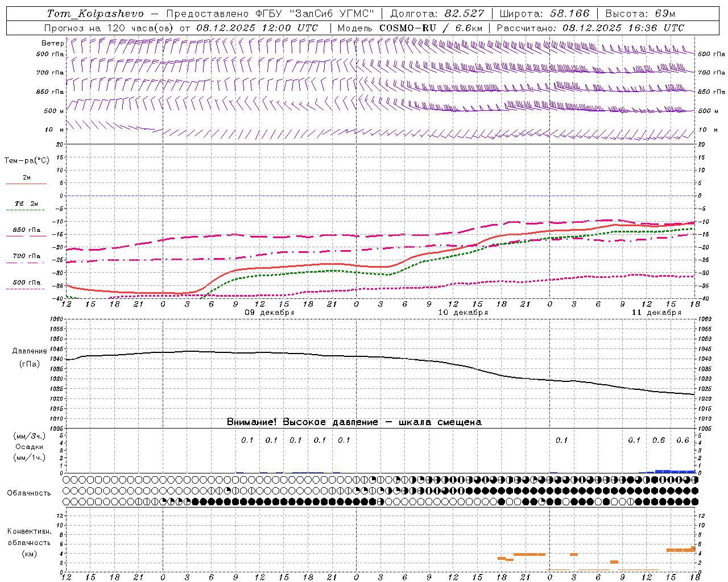Click the (гПа) unit label under Давление
Viewport: 728px width, 582px height.
point(30,364)
